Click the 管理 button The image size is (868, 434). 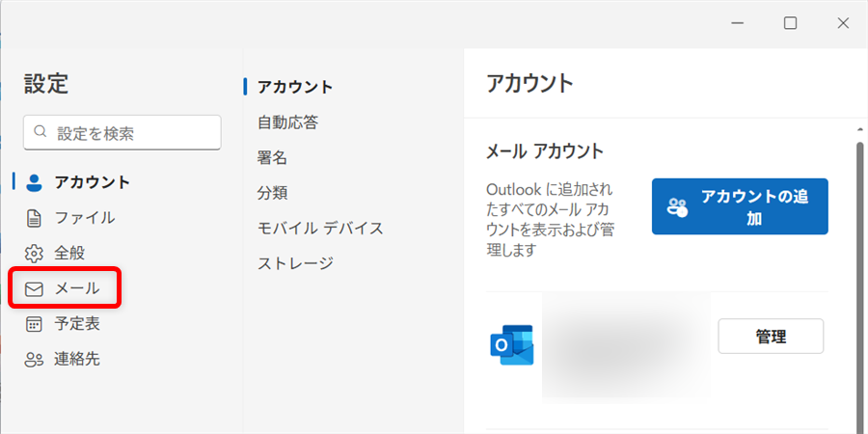pyautogui.click(x=771, y=336)
